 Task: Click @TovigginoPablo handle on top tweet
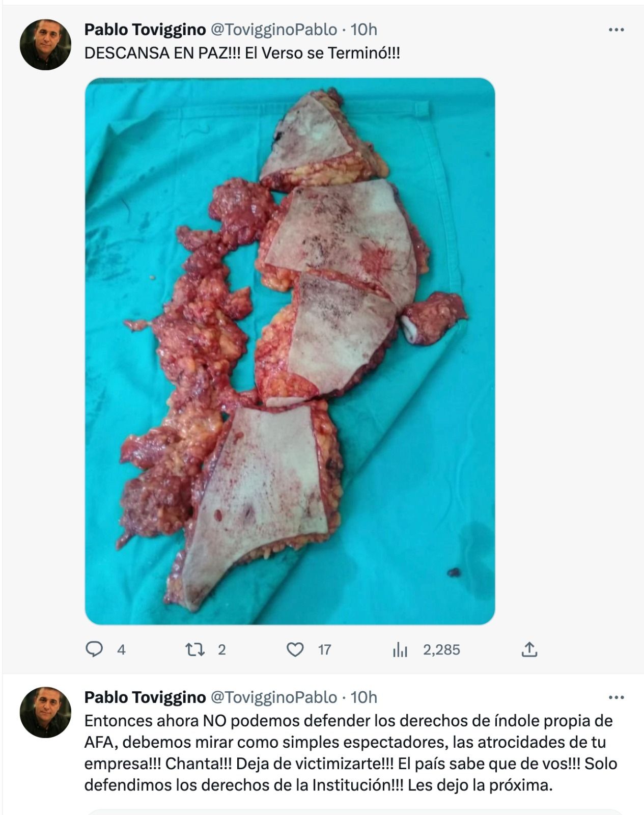273,30
